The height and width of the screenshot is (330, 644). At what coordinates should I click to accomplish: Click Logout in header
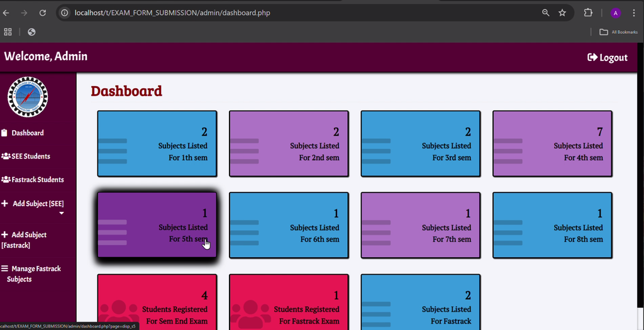click(x=608, y=57)
